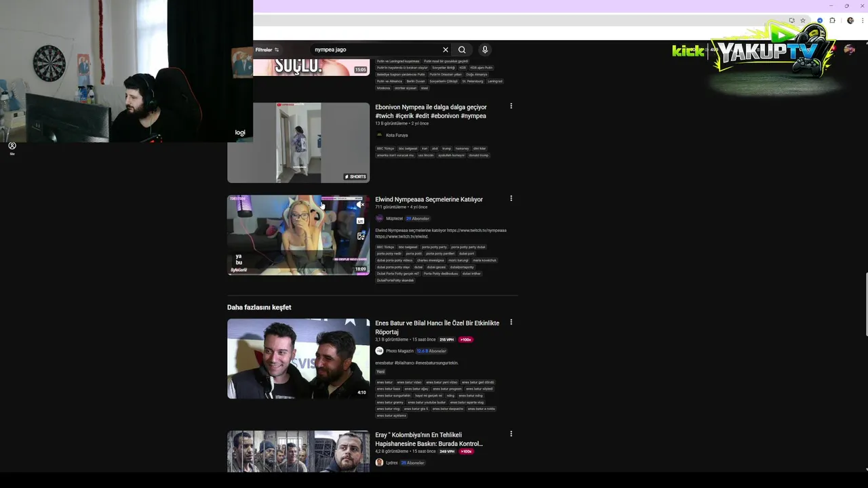Open more options for Ebonivon Nympea video
Image resolution: width=868 pixels, height=488 pixels.
(511, 106)
